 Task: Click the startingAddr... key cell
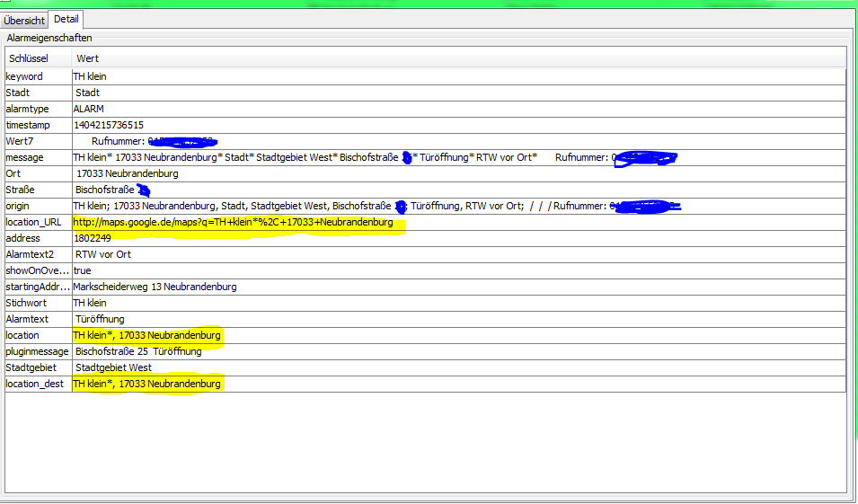37,287
